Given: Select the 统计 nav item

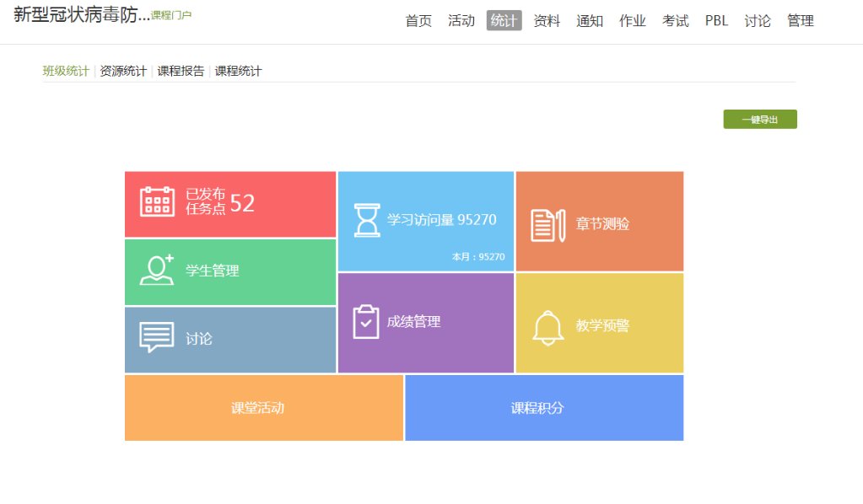Looking at the screenshot, I should click(504, 21).
